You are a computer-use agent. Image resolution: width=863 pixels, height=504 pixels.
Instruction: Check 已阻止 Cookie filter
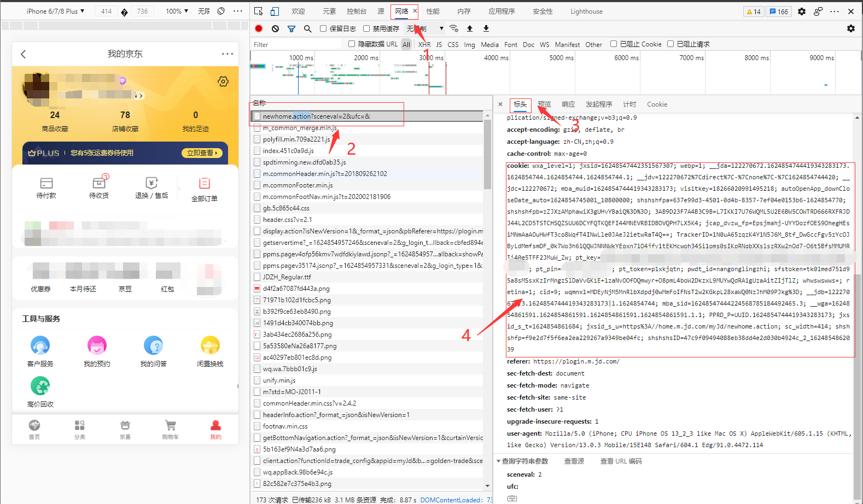point(614,44)
